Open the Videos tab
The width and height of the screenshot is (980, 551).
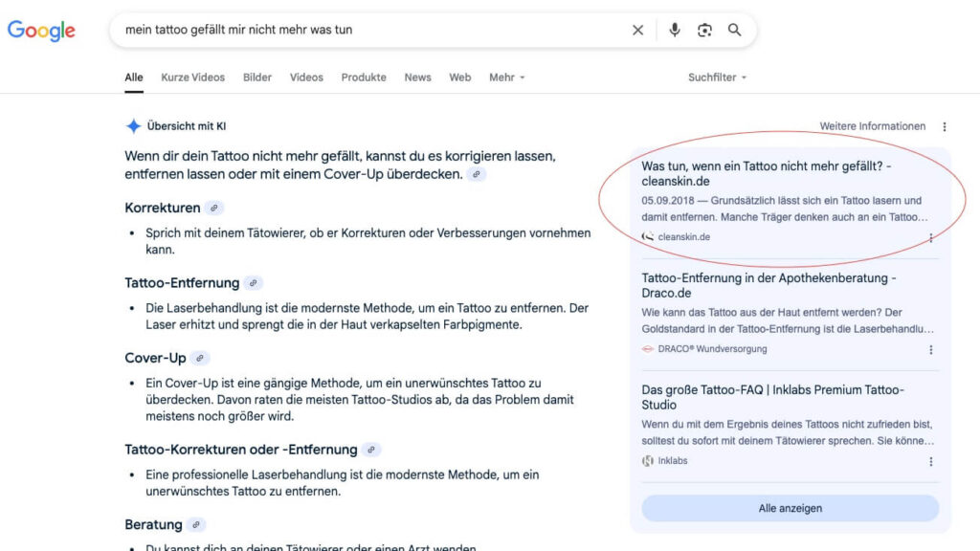pyautogui.click(x=306, y=77)
